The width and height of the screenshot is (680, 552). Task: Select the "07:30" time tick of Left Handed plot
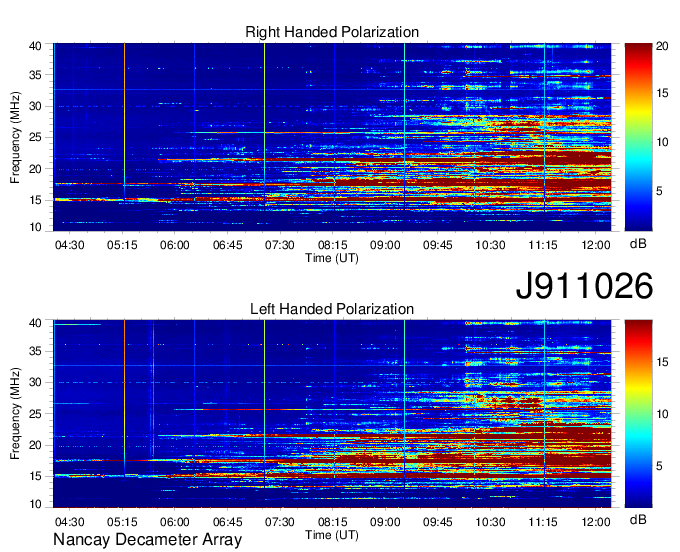280,522
